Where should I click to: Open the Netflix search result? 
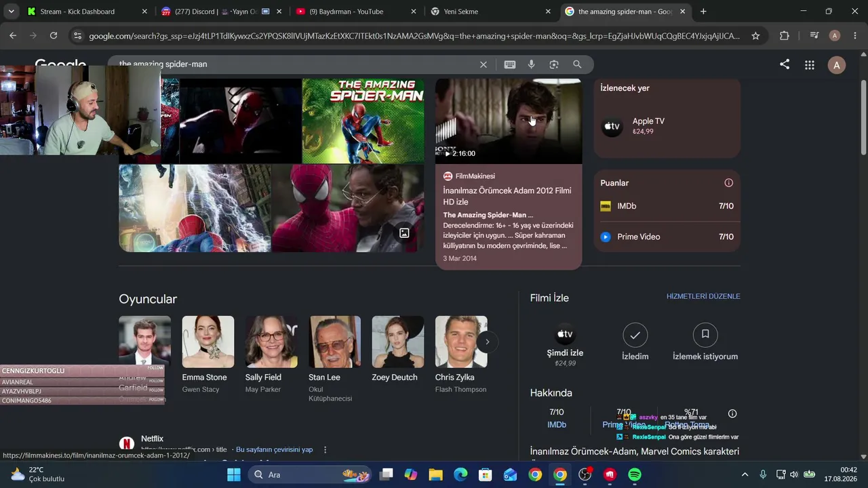[x=152, y=439]
